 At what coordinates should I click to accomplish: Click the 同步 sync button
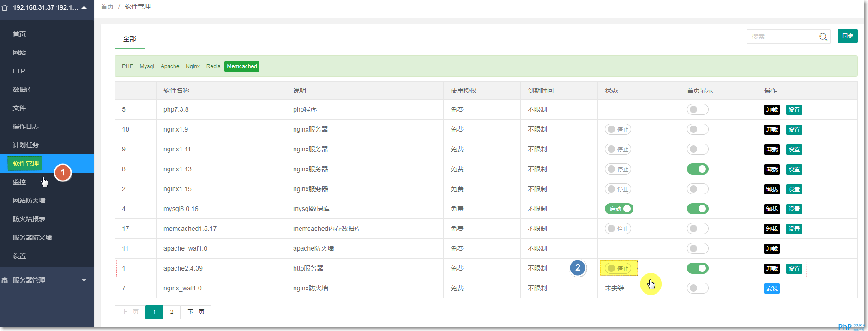click(847, 36)
